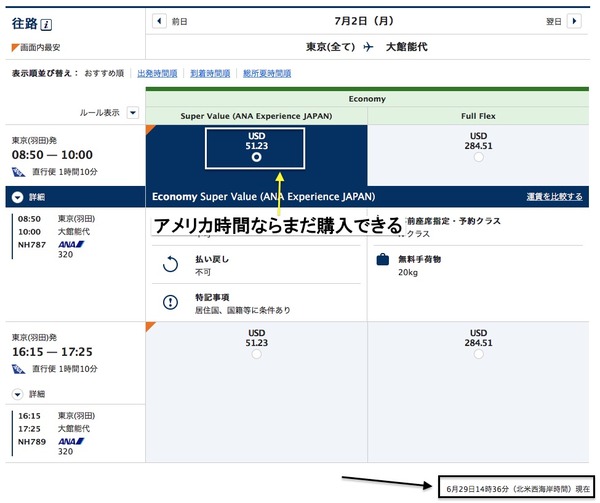Click airline tail icon beside 08:50 直行便
The width and height of the screenshot is (600, 503).
pos(18,172)
